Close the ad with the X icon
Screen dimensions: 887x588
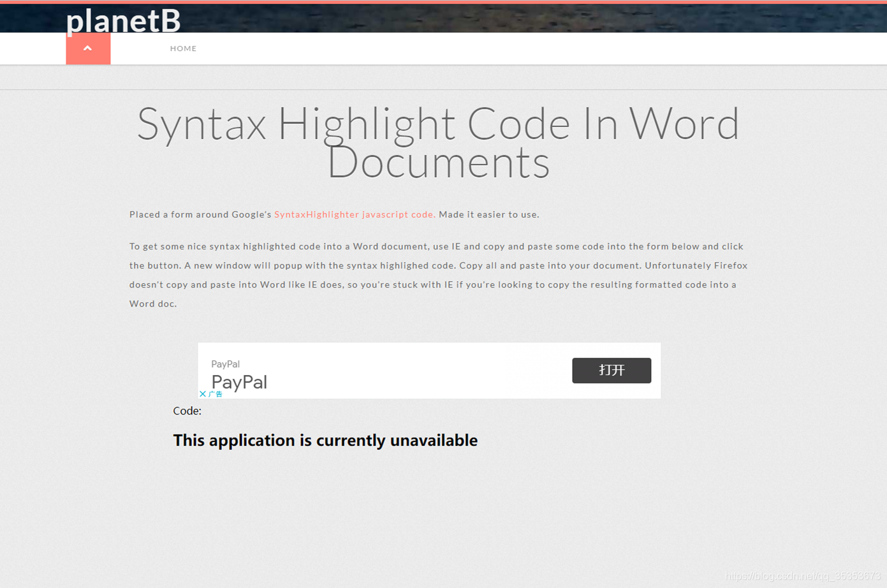point(203,394)
